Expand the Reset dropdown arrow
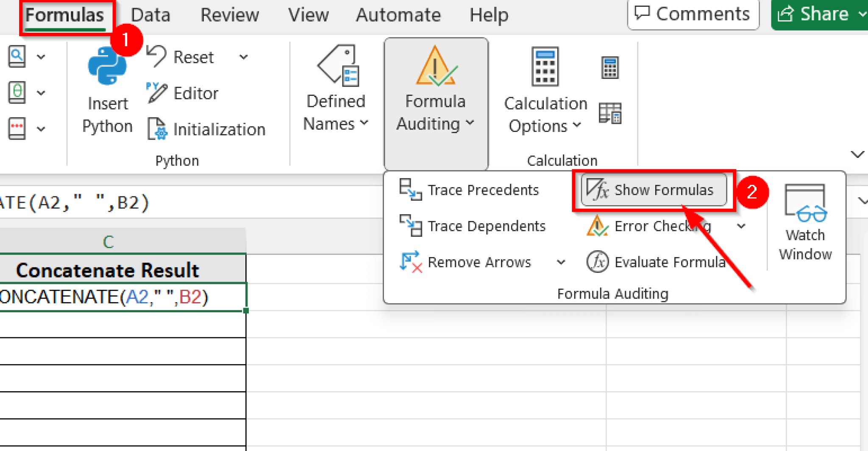This screenshot has height=451, width=868. pyautogui.click(x=244, y=56)
